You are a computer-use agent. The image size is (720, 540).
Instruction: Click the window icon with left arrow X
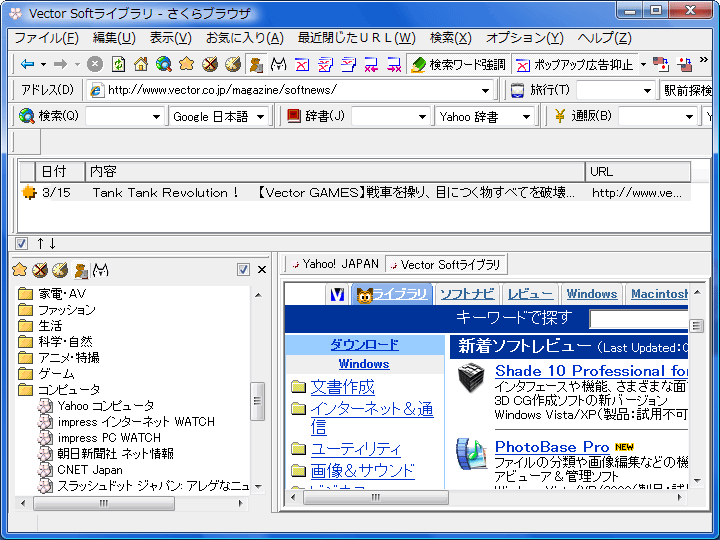coord(371,64)
